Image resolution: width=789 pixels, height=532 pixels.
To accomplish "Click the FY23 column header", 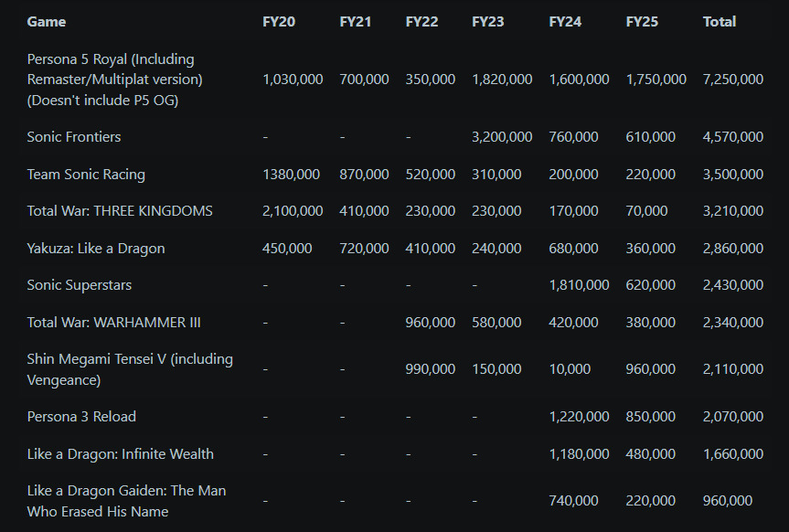I will coord(487,22).
